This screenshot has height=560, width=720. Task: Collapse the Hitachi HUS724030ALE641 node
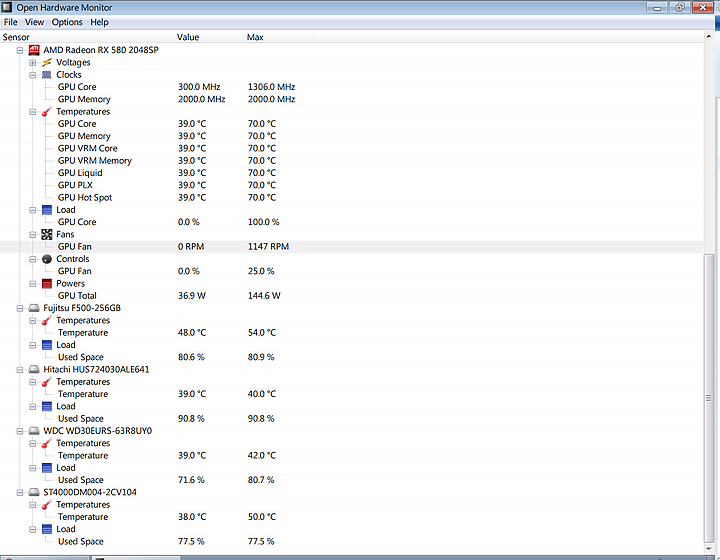click(x=20, y=370)
